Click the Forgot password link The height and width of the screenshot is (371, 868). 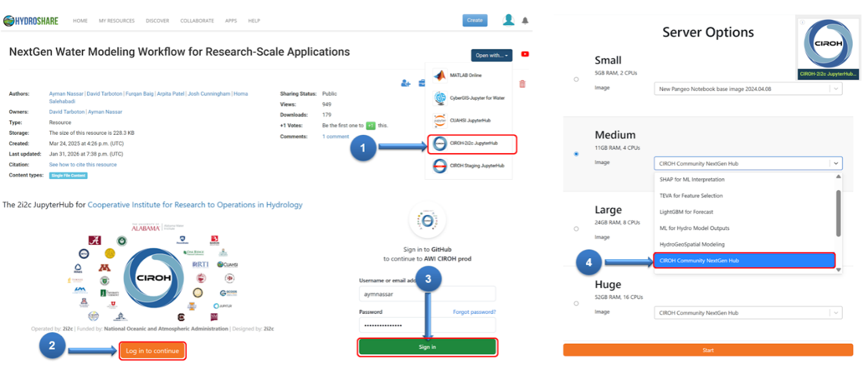click(x=474, y=312)
